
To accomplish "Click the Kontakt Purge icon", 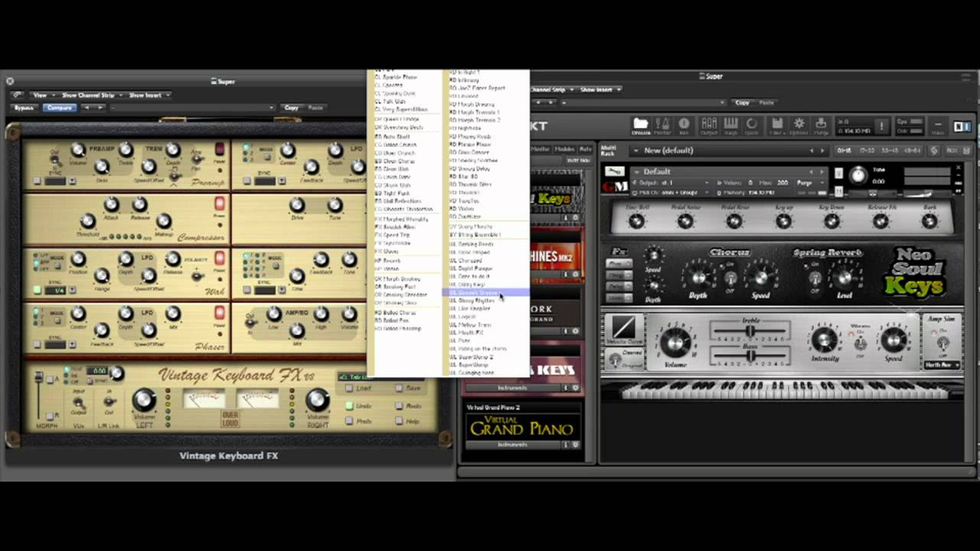I will tap(821, 126).
